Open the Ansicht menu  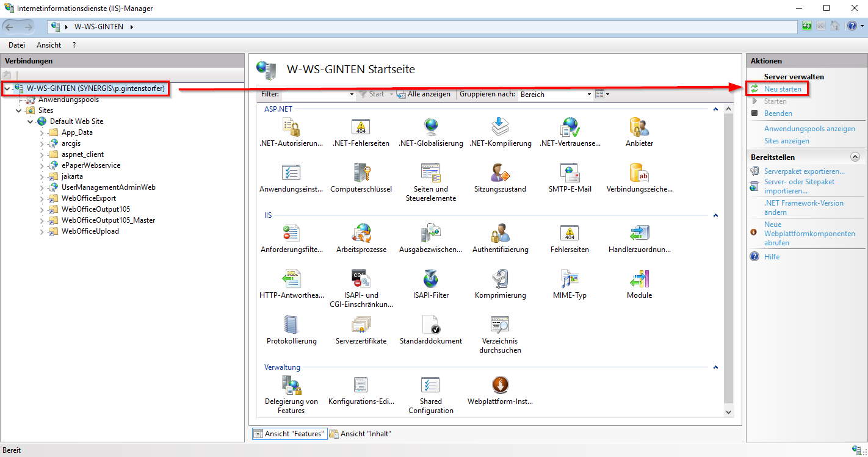click(48, 45)
